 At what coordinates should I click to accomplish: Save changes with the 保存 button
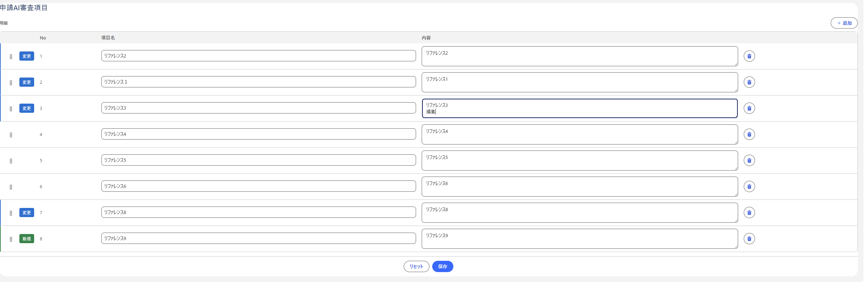[442, 266]
